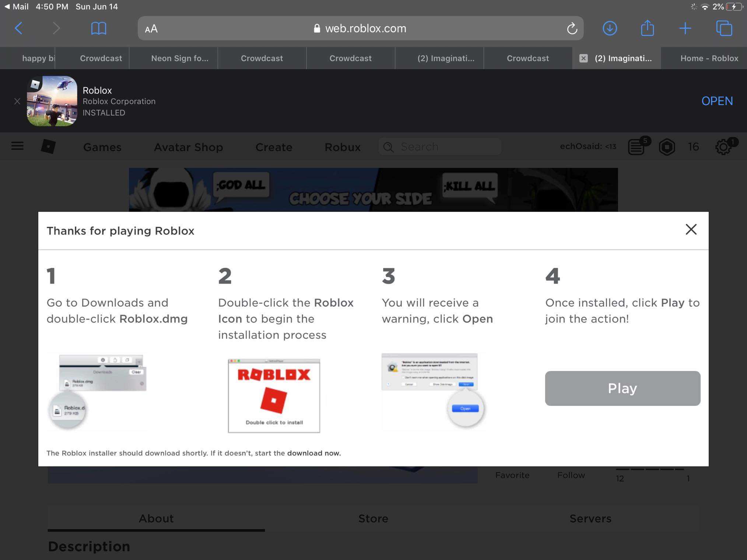The height and width of the screenshot is (560, 747).
Task: Open the Roblox hamburger menu
Action: [17, 147]
